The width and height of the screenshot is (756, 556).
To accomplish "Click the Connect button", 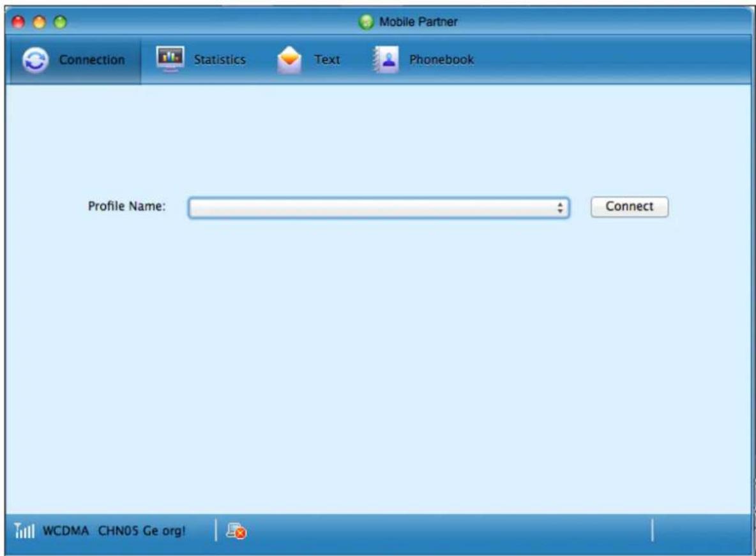I will point(629,206).
